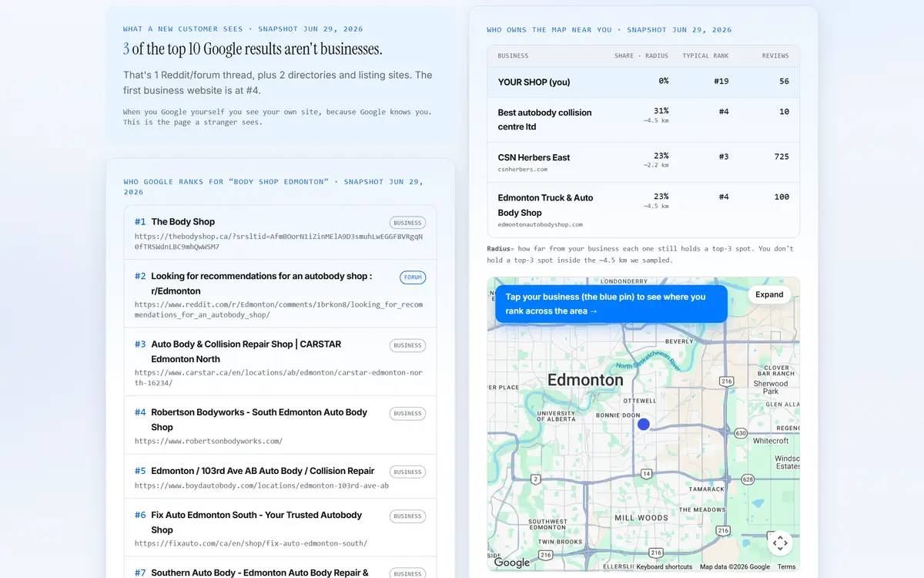Click 'WHO GOOGLE RANKS FOR' section heading
The height and width of the screenshot is (578, 924).
[273, 187]
